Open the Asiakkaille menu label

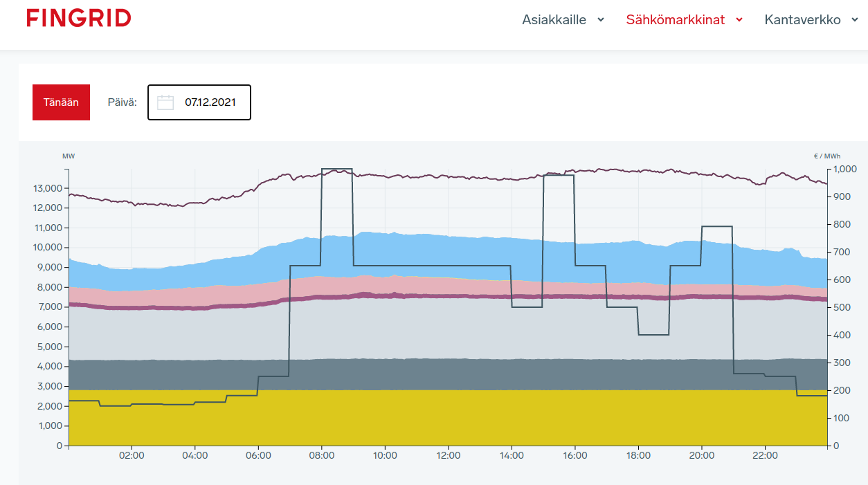click(554, 20)
